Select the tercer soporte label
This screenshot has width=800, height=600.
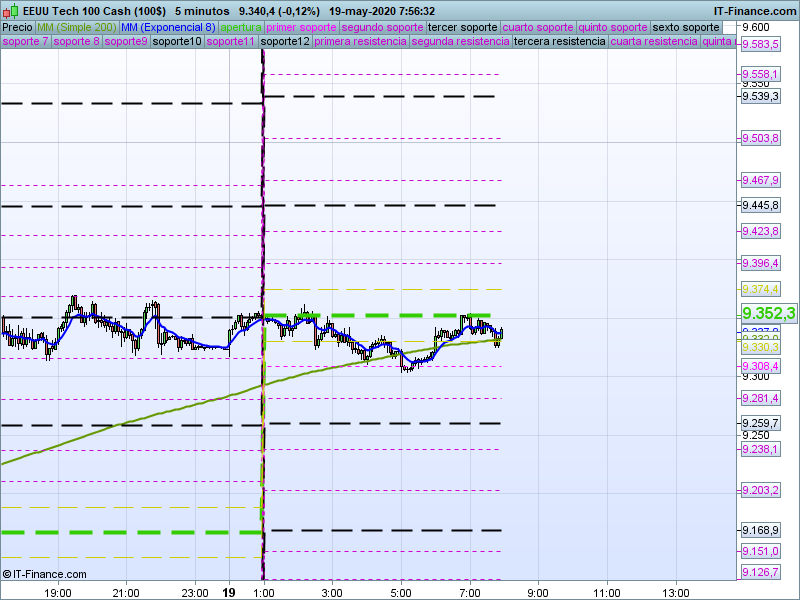[x=462, y=27]
